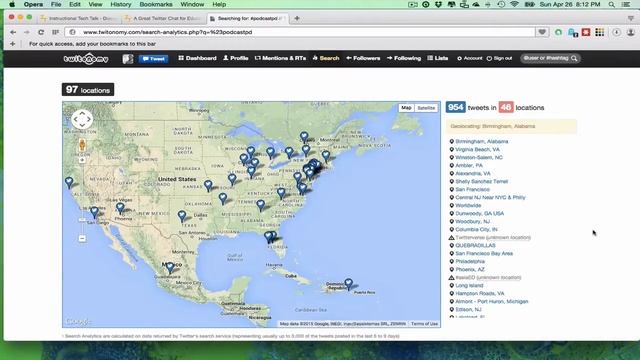Image resolution: width=640 pixels, height=360 pixels.
Task: Open Opera Speed Dial grid
Action: point(55,32)
